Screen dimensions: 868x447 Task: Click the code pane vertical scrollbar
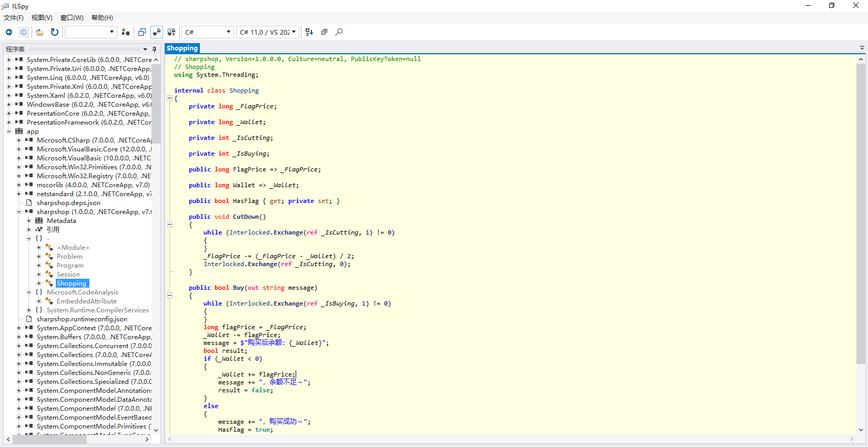(x=861, y=213)
